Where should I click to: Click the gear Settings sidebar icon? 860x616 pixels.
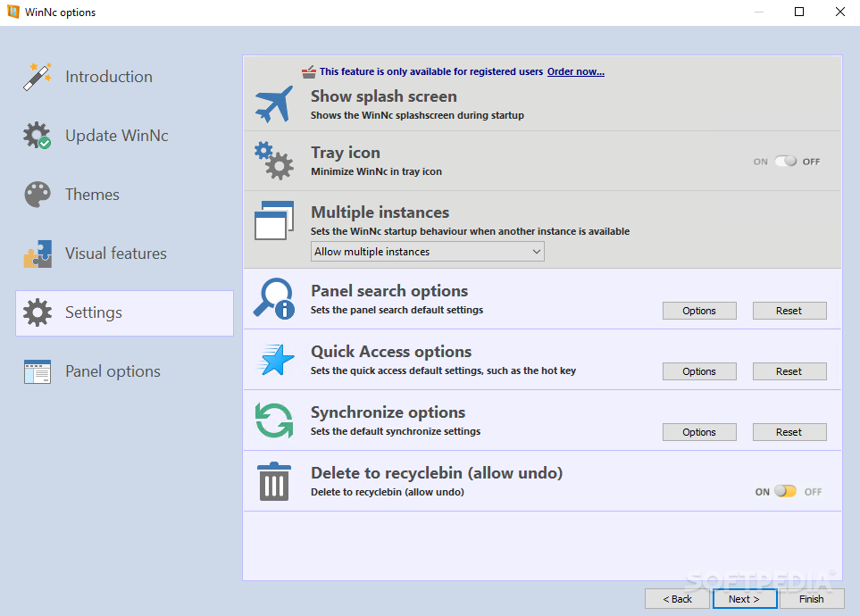tap(38, 312)
